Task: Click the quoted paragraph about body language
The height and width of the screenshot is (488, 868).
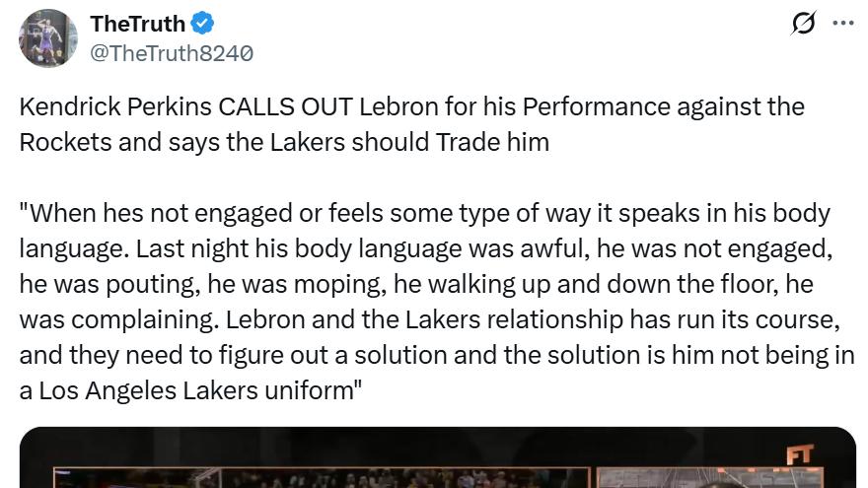Action: click(434, 302)
